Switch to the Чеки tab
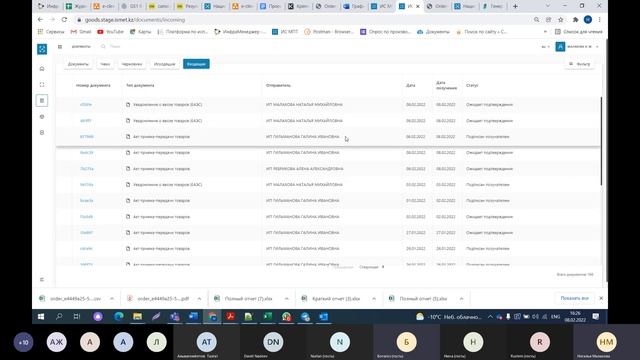 point(105,64)
